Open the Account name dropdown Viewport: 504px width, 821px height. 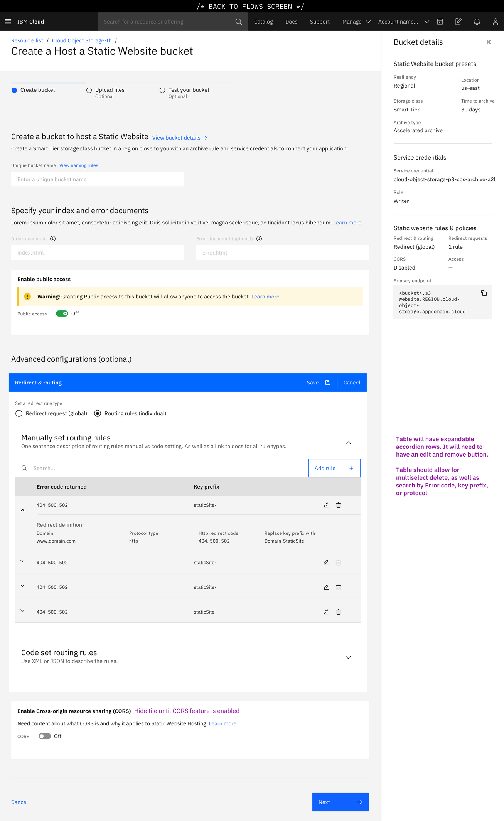pos(403,22)
